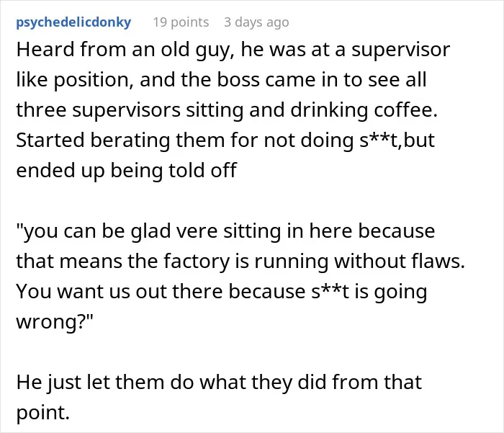Click the words 'without flaws.'

[400, 261]
